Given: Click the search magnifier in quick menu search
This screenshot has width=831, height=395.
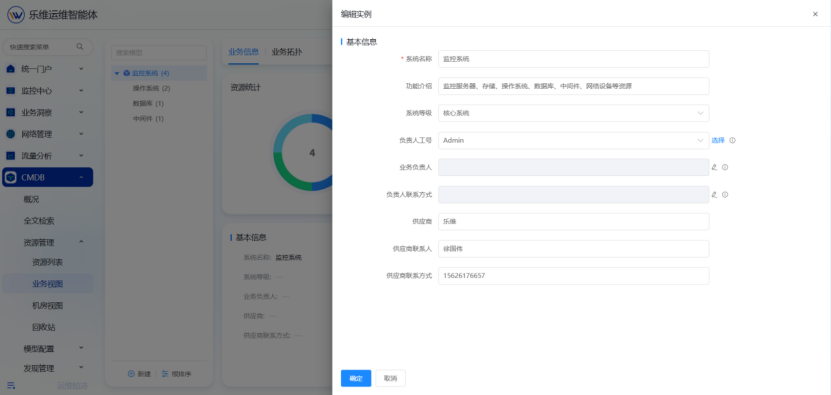Looking at the screenshot, I should (80, 47).
